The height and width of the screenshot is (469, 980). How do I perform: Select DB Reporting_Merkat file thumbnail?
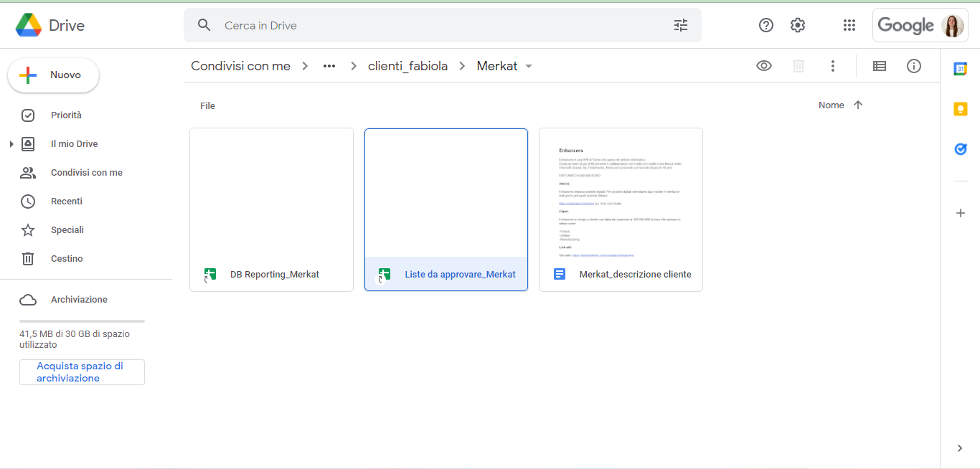[x=271, y=193]
